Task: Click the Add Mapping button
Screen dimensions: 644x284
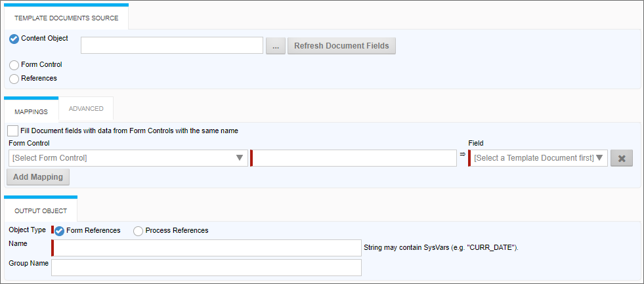Action: [x=37, y=177]
